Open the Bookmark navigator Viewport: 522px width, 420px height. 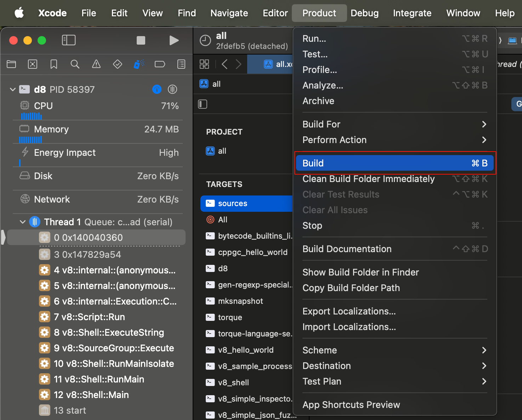pos(54,64)
